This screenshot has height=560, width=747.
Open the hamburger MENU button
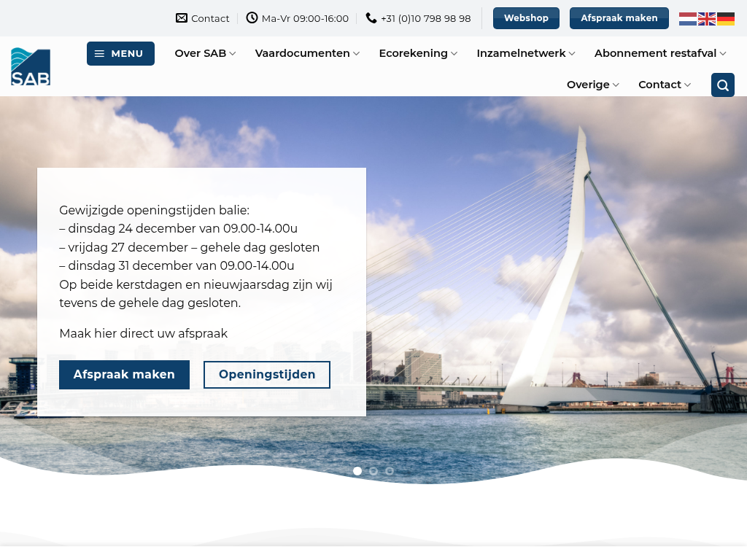click(120, 54)
